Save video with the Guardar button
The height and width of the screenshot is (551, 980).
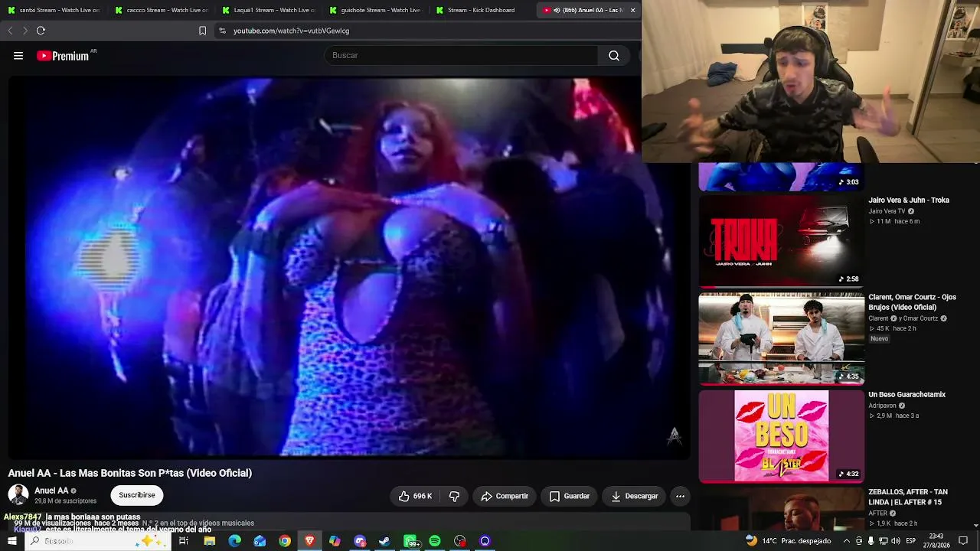(569, 496)
